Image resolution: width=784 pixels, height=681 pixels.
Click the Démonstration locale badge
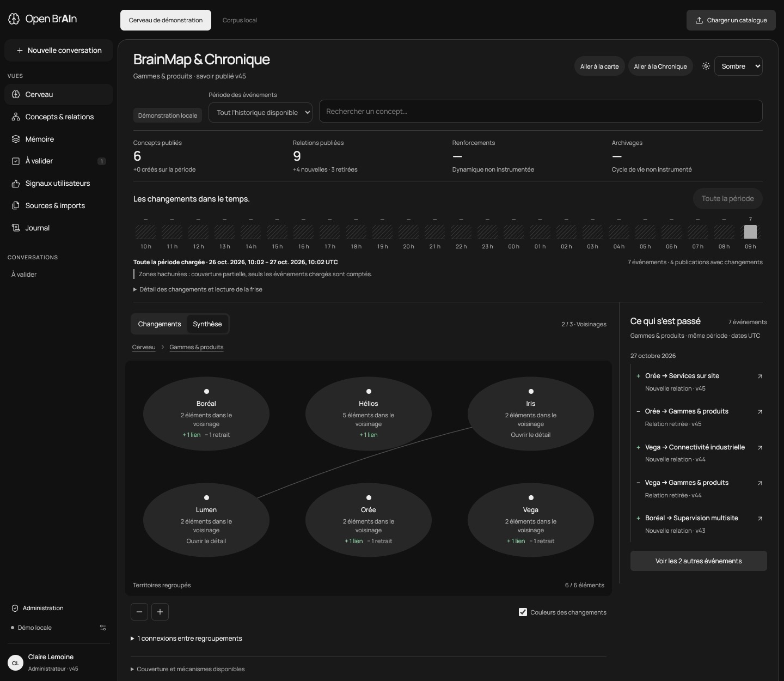[x=168, y=115]
